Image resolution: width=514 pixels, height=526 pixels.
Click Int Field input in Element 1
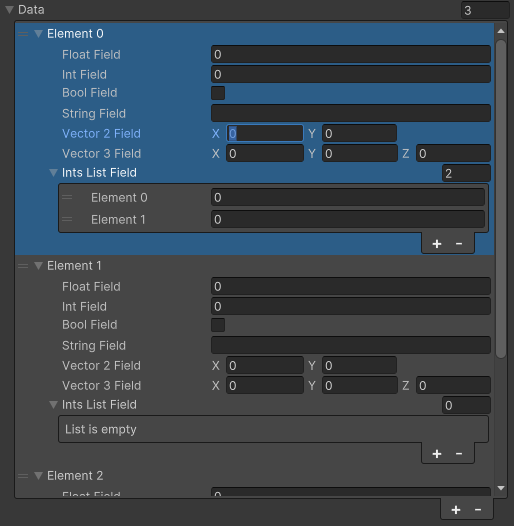(x=351, y=306)
